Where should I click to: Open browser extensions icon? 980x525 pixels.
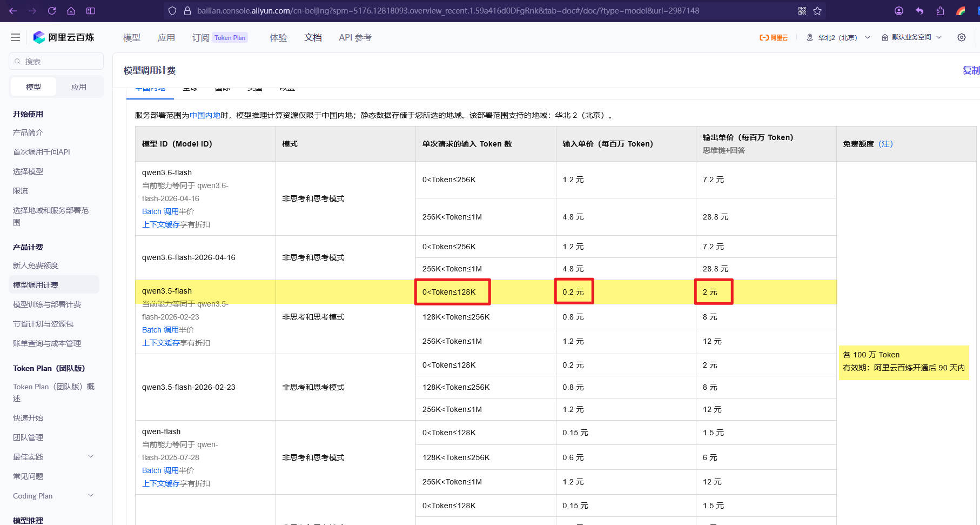click(940, 11)
